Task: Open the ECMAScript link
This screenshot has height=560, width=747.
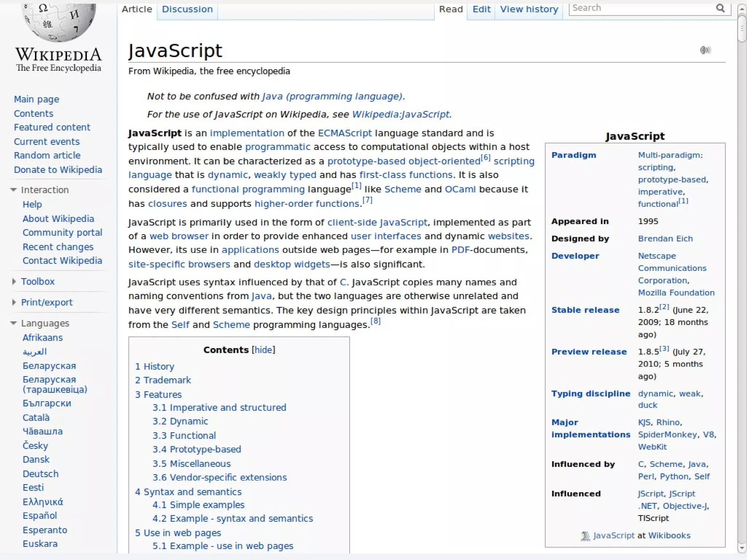Action: point(345,133)
